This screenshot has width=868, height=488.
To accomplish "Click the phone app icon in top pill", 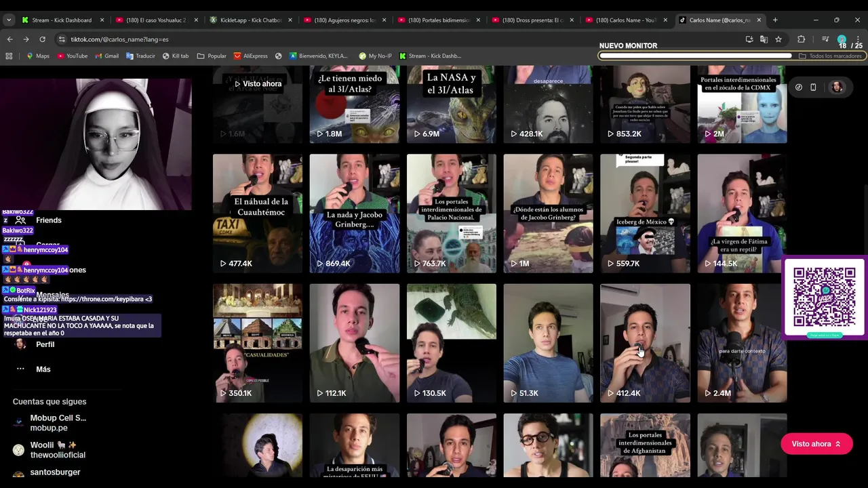I will coord(813,87).
